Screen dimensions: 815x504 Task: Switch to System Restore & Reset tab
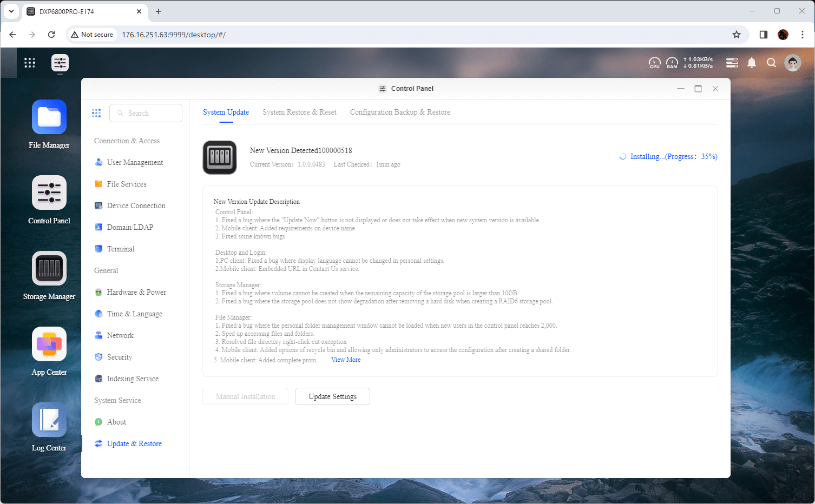(300, 112)
